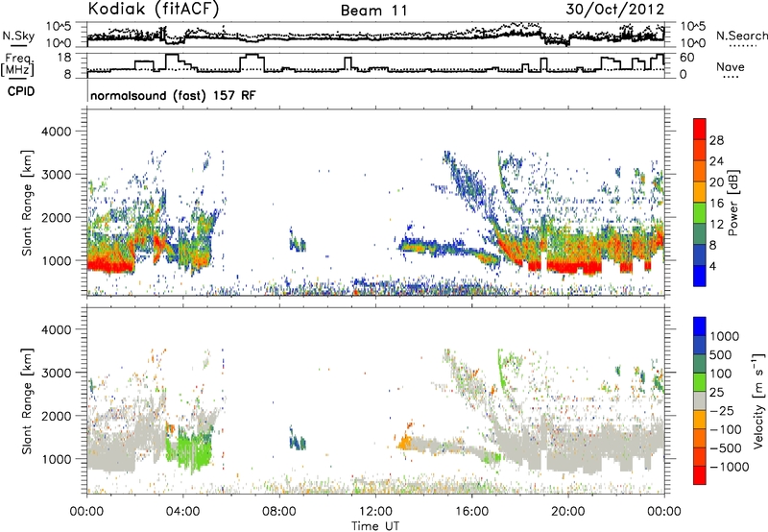Click the "-500" tick on Velocity colorbar
This screenshot has height=532, width=768.
(726, 447)
